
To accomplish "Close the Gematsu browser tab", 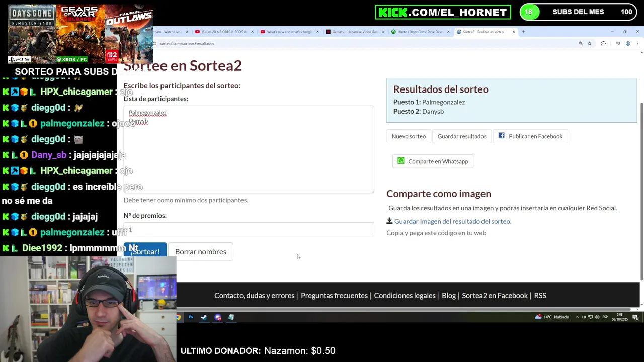I will tap(383, 32).
